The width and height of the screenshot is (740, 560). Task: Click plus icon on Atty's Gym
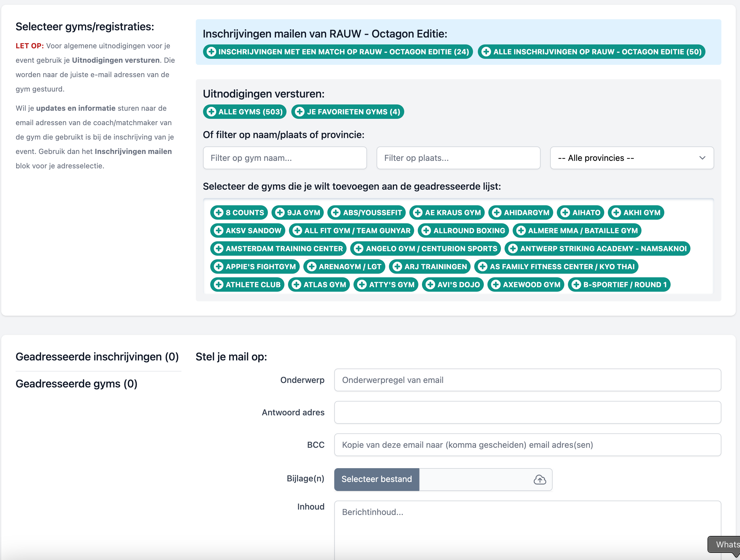362,285
